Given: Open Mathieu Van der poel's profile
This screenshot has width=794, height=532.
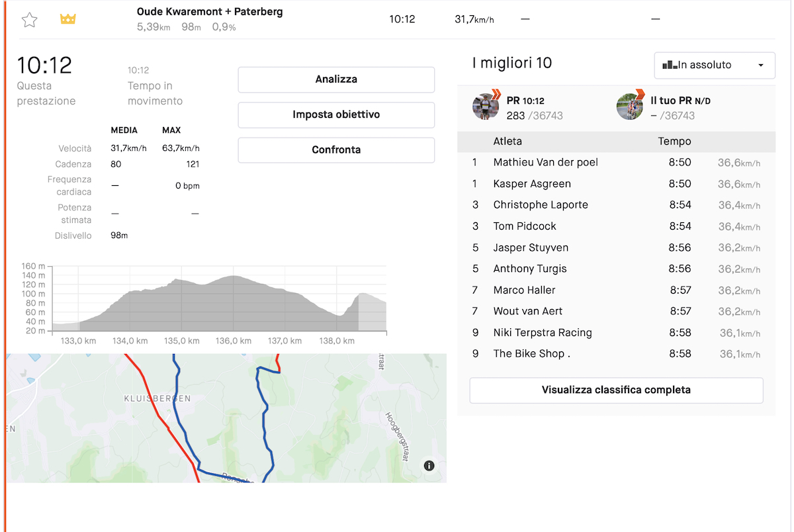Looking at the screenshot, I should tap(545, 162).
